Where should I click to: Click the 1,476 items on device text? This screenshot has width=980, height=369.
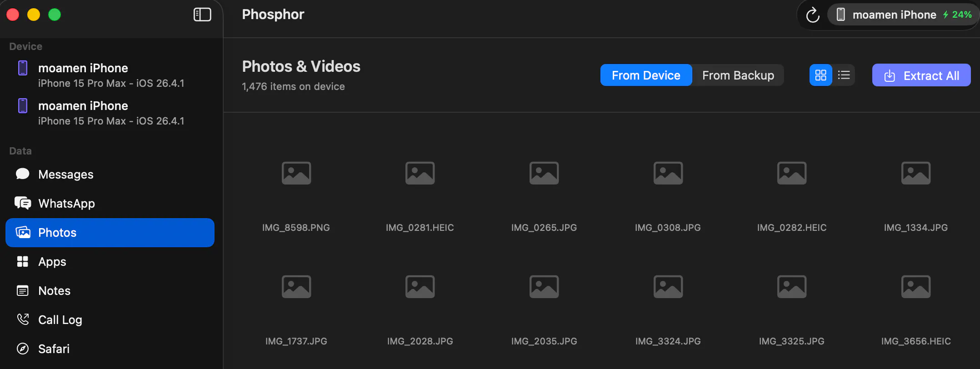[x=293, y=86]
